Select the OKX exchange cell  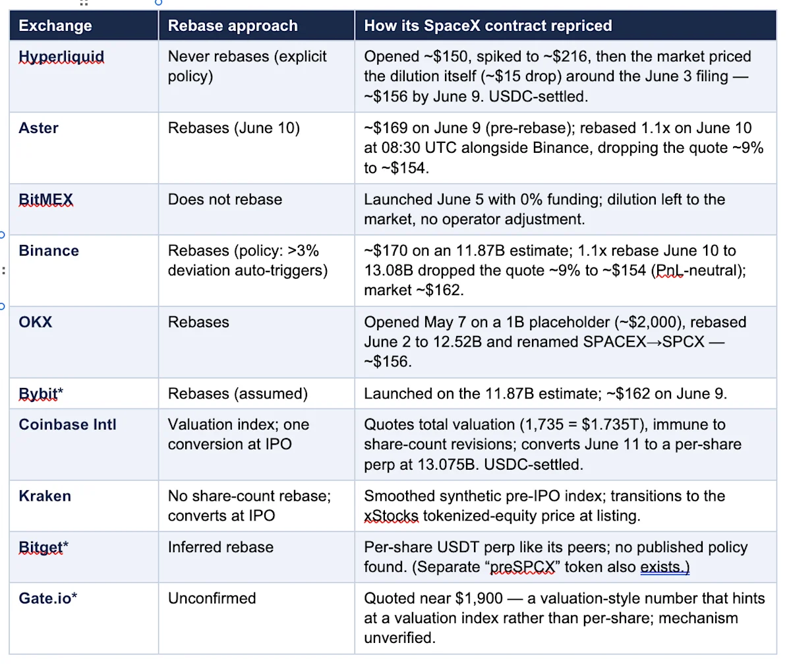[84, 341]
